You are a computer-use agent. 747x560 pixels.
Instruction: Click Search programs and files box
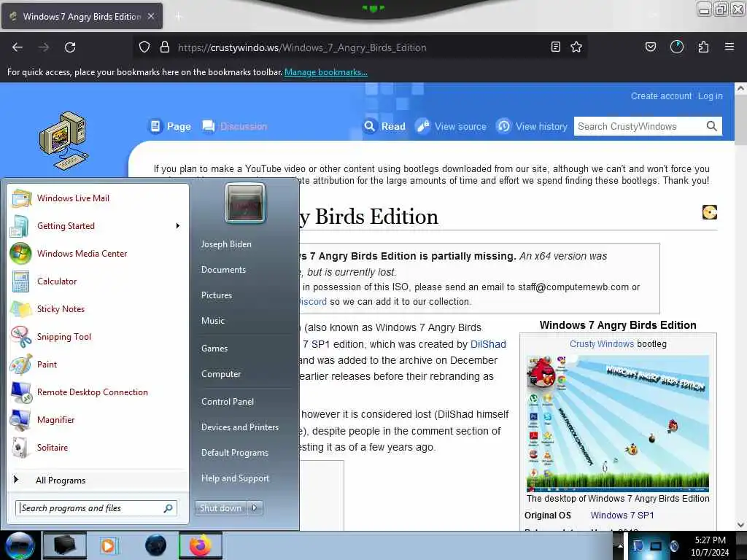[96, 508]
